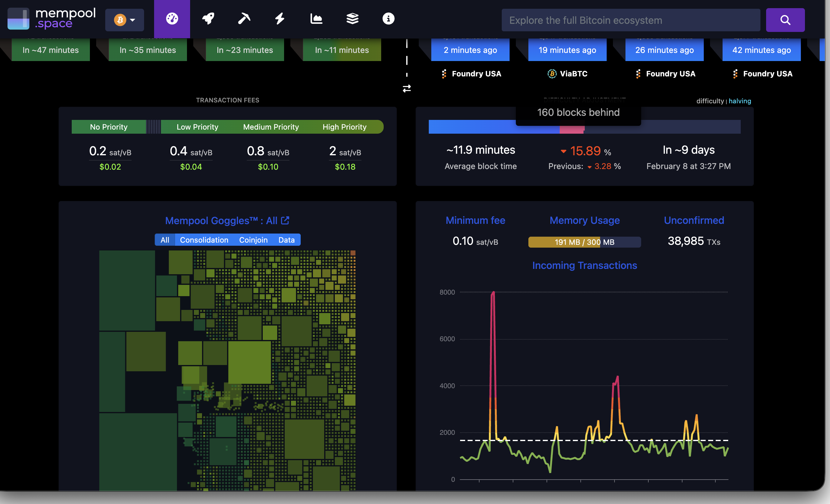Open the block mined 42 minutes ago
The height and width of the screenshot is (504, 830).
[x=761, y=49]
